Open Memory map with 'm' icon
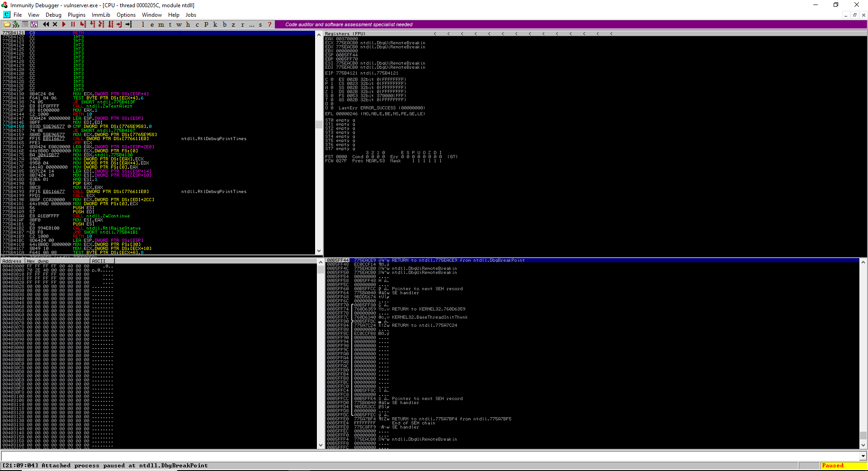The height and width of the screenshot is (471, 868). [x=161, y=24]
